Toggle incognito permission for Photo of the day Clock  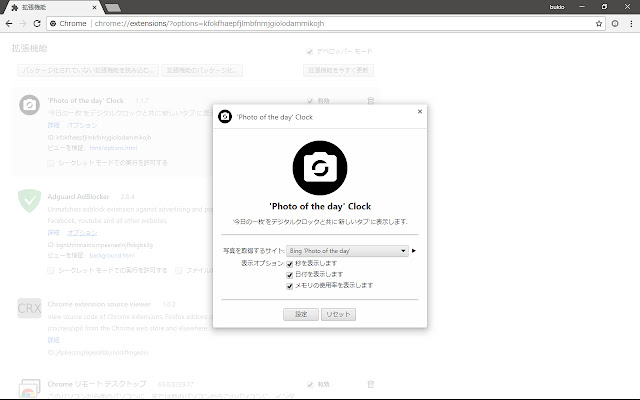(51, 163)
